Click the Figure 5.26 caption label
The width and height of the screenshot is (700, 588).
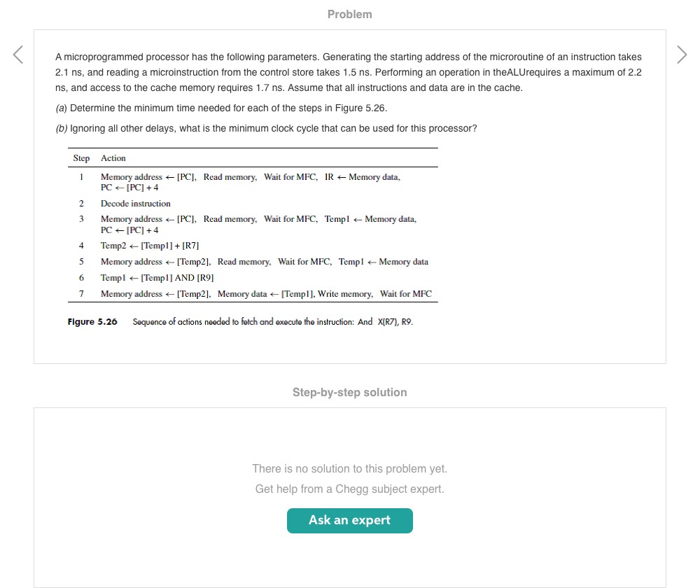[x=92, y=322]
